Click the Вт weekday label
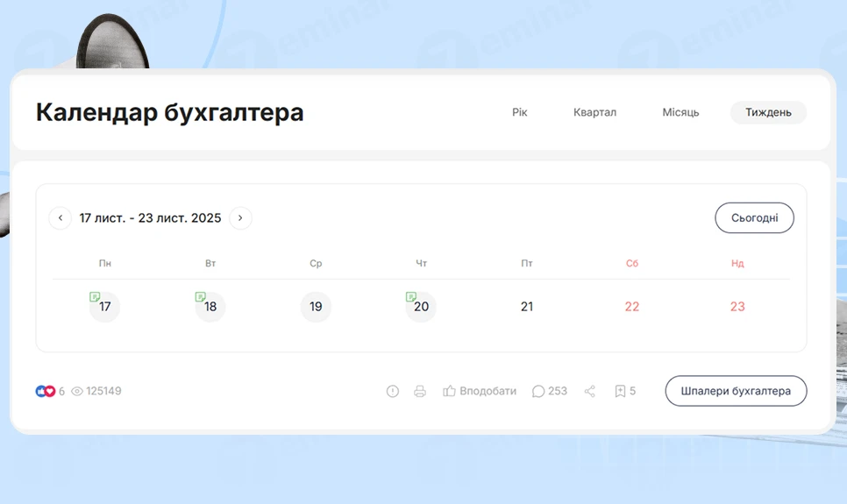Viewport: 847px width, 504px height. click(x=210, y=264)
